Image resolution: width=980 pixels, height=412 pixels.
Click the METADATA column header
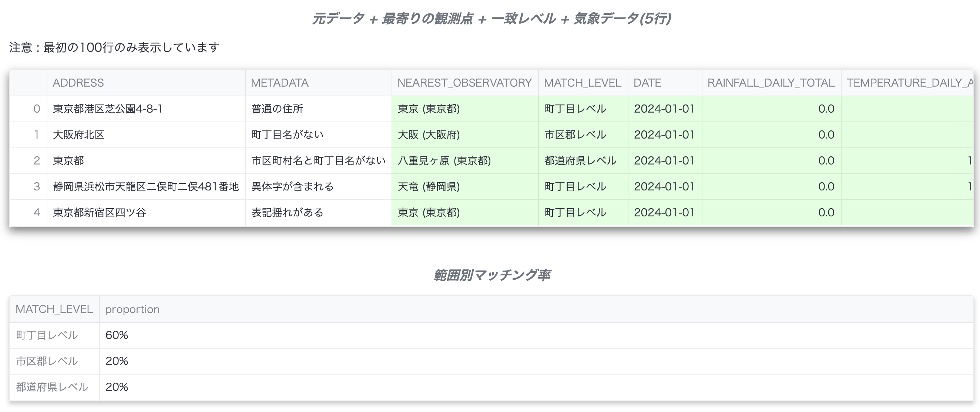(318, 83)
